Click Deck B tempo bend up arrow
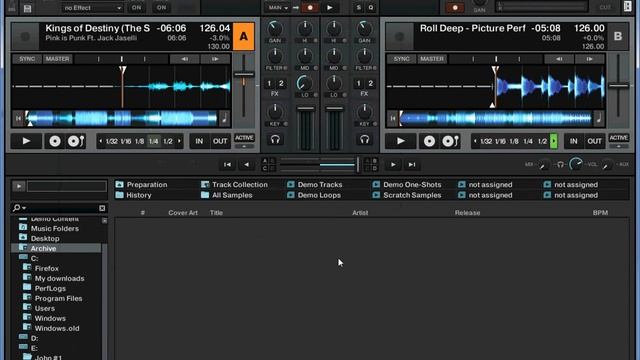 coord(589,59)
